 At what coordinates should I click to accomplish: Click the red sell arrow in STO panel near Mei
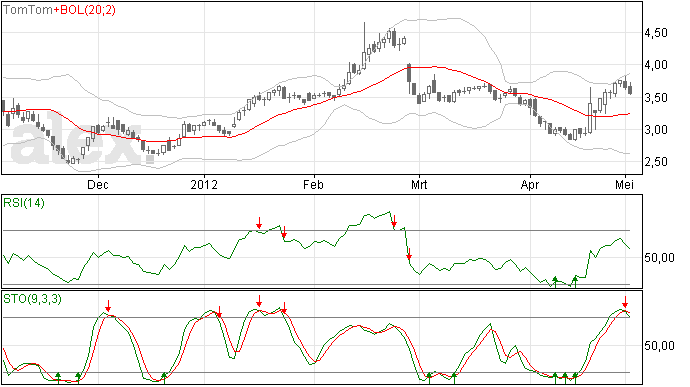coord(625,302)
